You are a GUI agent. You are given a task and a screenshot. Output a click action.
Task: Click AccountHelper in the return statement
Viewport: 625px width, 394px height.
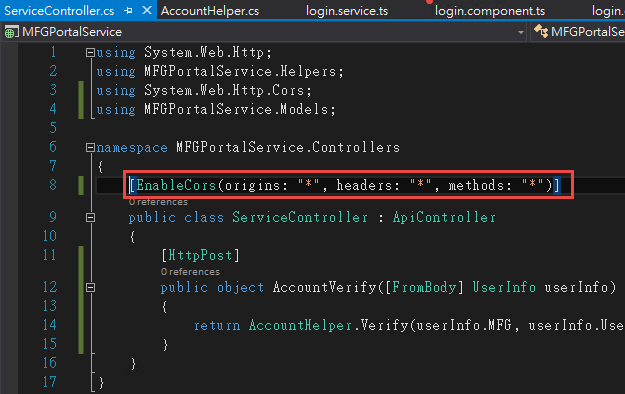coord(301,325)
